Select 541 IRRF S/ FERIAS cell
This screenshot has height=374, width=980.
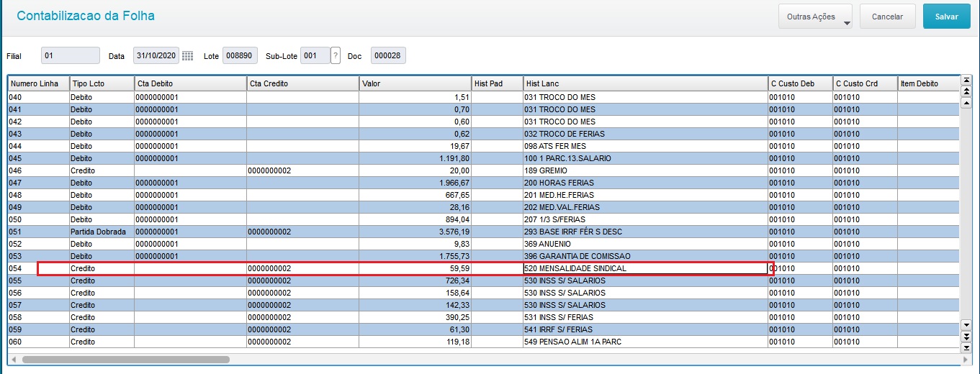pyautogui.click(x=646, y=329)
